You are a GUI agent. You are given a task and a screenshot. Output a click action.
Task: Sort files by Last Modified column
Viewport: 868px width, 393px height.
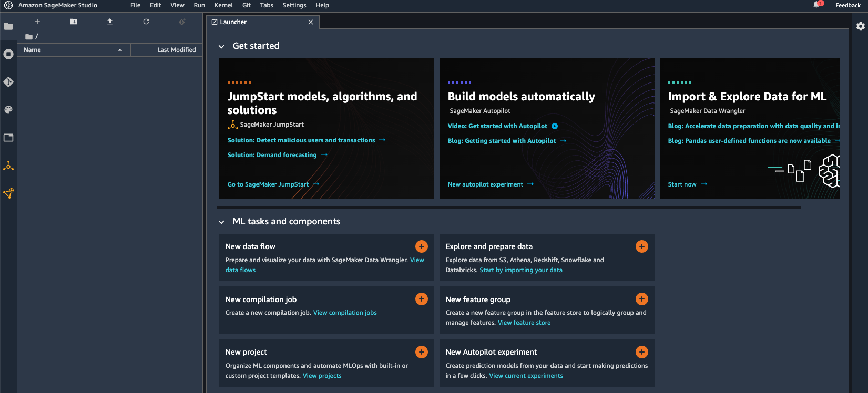click(167, 50)
